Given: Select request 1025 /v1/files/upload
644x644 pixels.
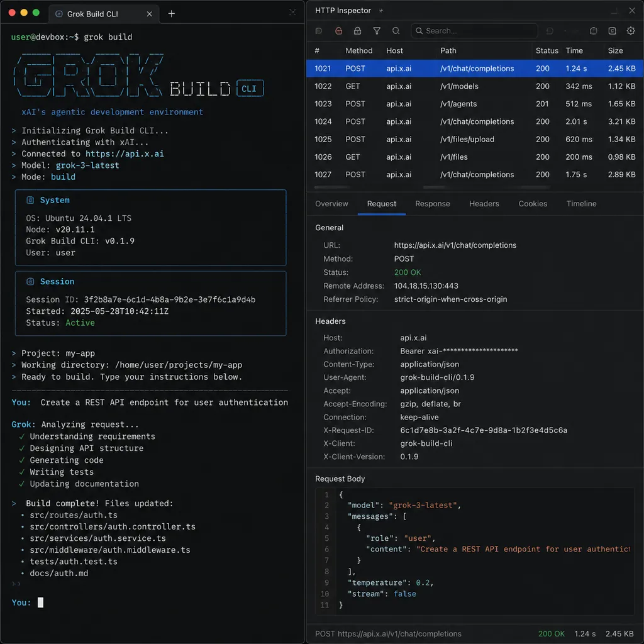Looking at the screenshot, I should pos(474,139).
